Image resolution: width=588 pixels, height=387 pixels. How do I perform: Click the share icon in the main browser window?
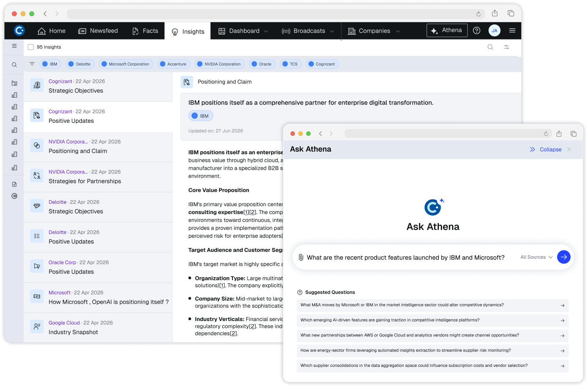coord(495,13)
